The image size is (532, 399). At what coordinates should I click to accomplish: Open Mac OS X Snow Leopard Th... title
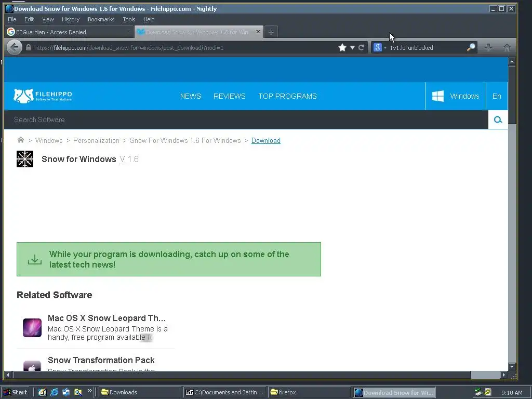pyautogui.click(x=107, y=318)
